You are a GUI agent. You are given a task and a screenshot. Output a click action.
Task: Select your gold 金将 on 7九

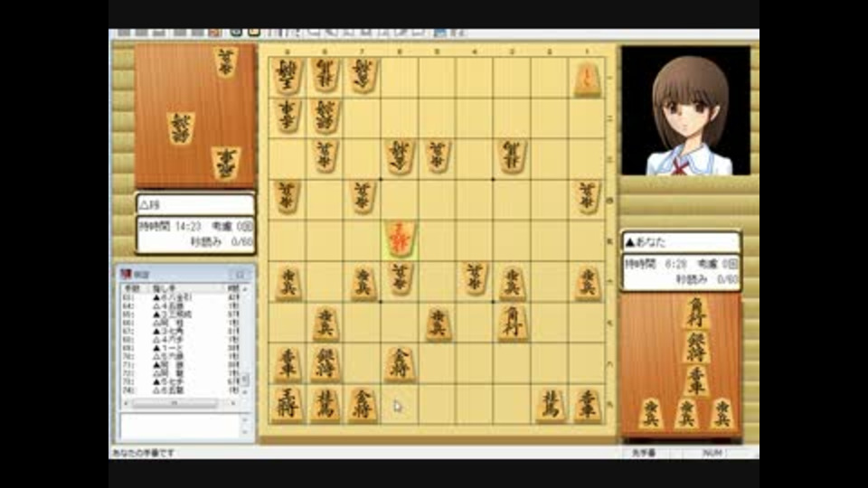point(362,405)
